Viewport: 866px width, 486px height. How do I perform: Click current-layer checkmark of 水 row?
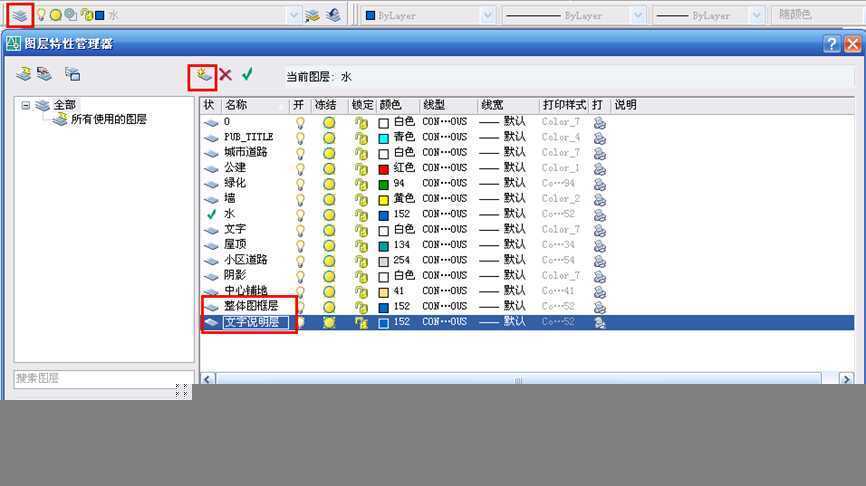211,214
